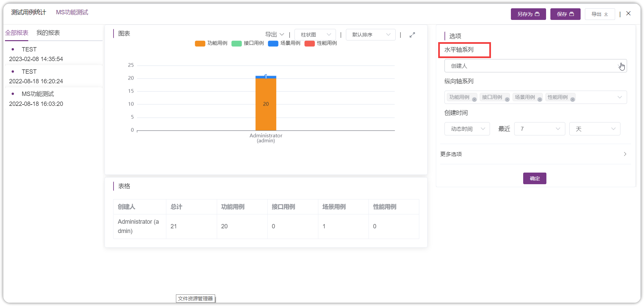This screenshot has height=306, width=644.
Task: Click the 保存 button
Action: [565, 14]
